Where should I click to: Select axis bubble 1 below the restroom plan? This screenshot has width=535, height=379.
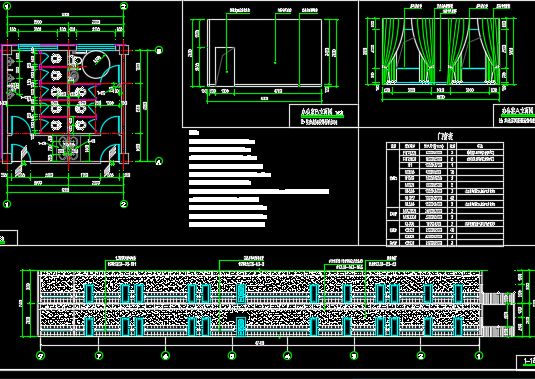tap(7, 204)
